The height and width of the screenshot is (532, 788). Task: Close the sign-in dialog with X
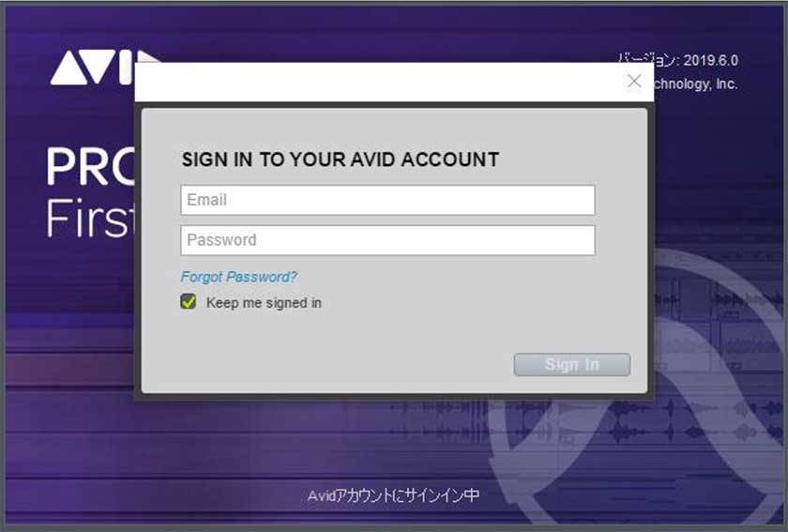[x=634, y=81]
